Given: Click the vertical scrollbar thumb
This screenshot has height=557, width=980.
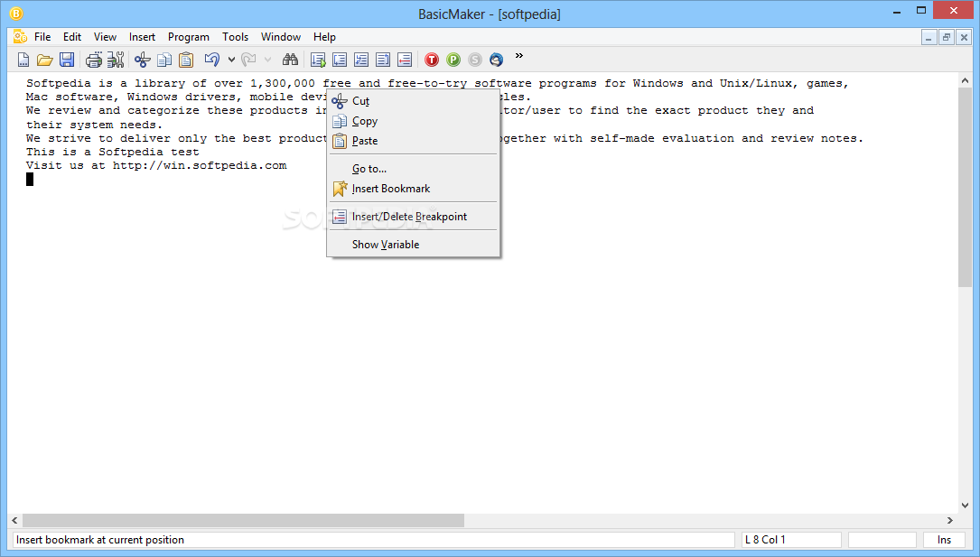Looking at the screenshot, I should pyautogui.click(x=965, y=188).
